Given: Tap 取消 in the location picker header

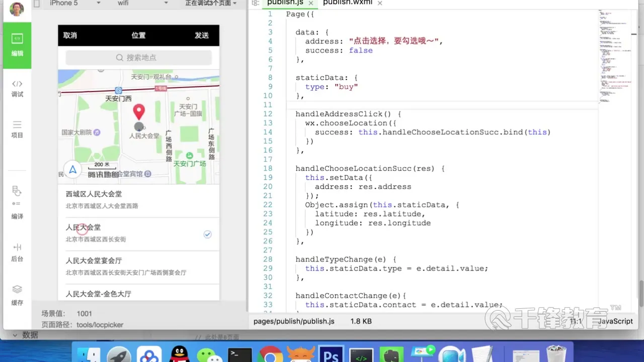Looking at the screenshot, I should point(70,35).
